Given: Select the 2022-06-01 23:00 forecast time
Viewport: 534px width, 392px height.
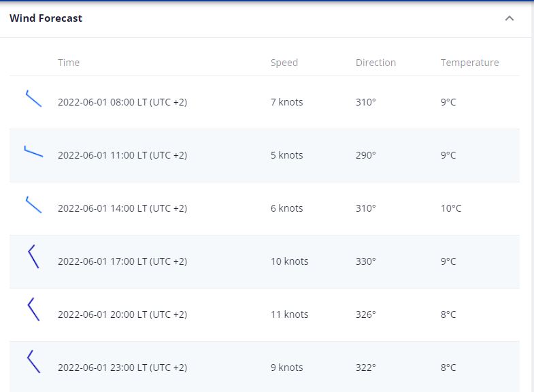Looking at the screenshot, I should click(x=122, y=367).
